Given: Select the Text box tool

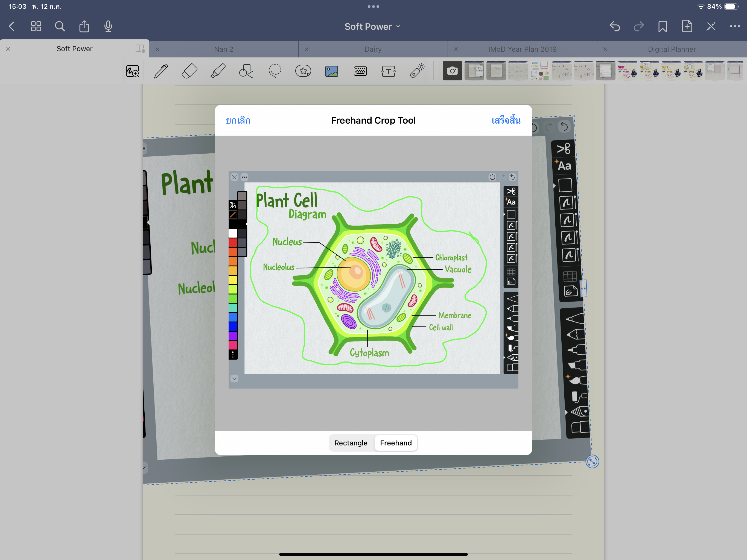Looking at the screenshot, I should tap(388, 71).
